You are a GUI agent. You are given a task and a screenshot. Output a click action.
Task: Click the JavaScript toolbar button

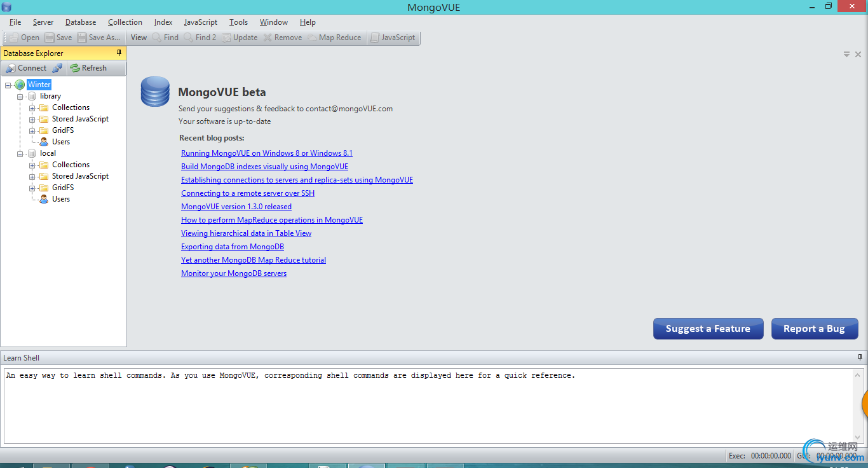[x=393, y=38]
